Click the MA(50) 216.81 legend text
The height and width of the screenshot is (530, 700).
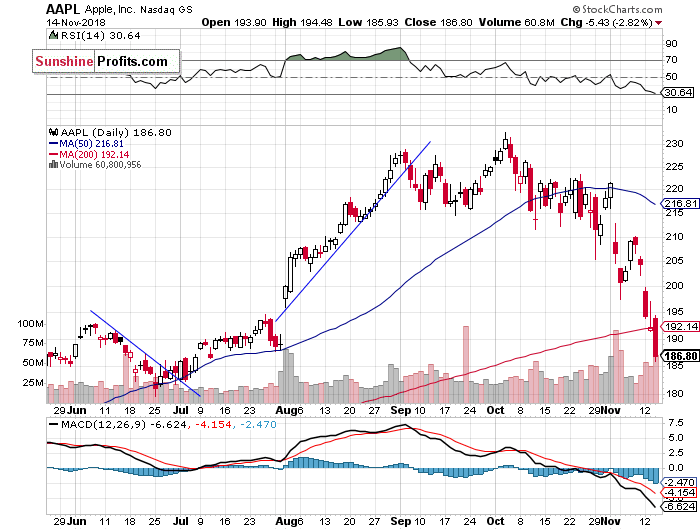coord(92,143)
